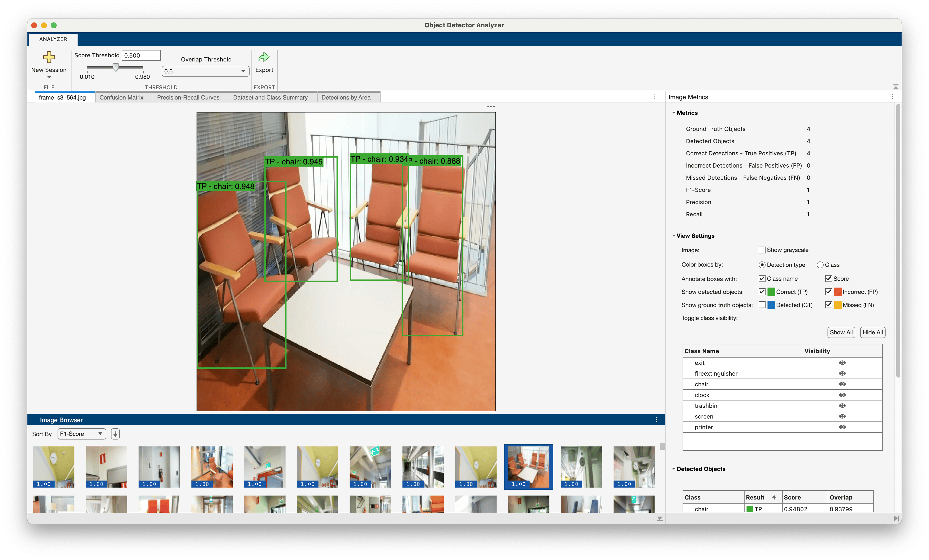929x560 pixels.
Task: Click the Hide All button
Action: [872, 332]
